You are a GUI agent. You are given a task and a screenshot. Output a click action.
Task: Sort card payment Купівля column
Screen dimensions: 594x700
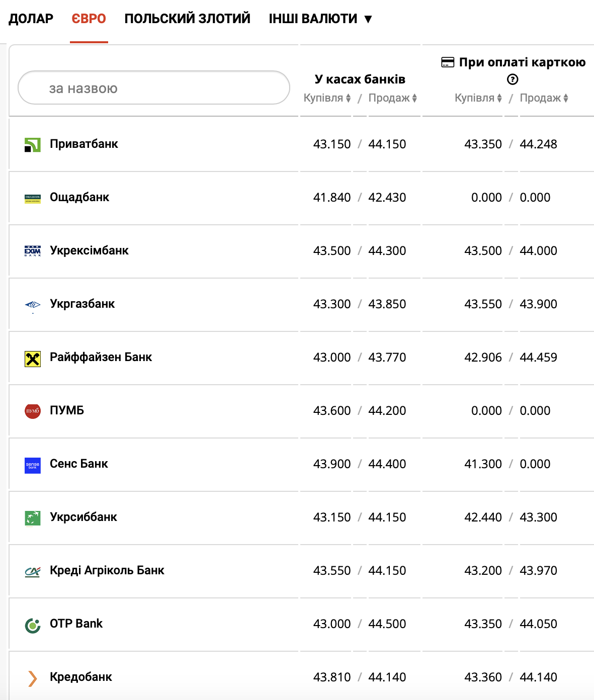click(478, 98)
